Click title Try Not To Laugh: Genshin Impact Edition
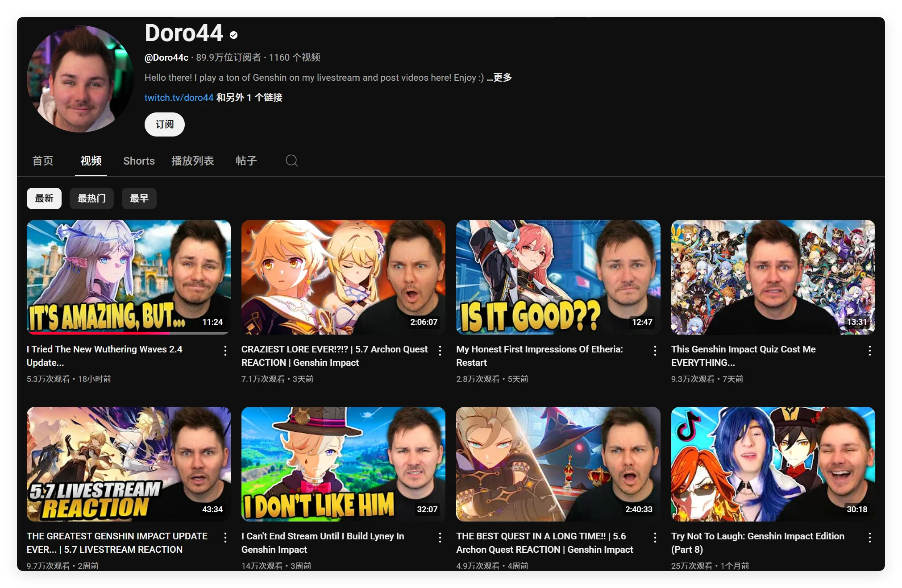This screenshot has height=588, width=902. point(758,543)
